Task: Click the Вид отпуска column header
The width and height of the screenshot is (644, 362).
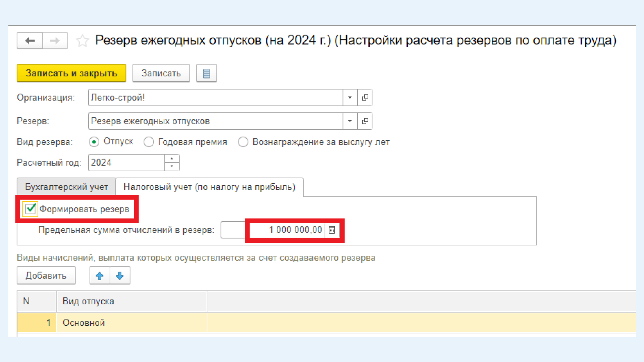Action: 132,301
